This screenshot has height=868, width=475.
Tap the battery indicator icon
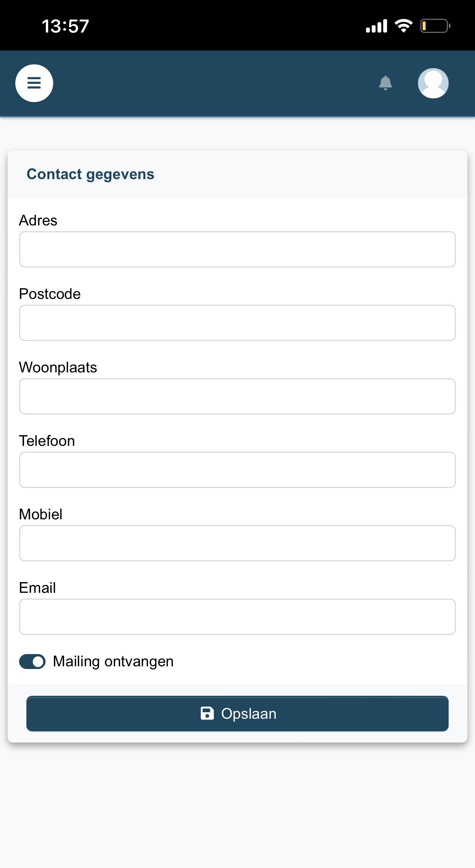tap(435, 26)
